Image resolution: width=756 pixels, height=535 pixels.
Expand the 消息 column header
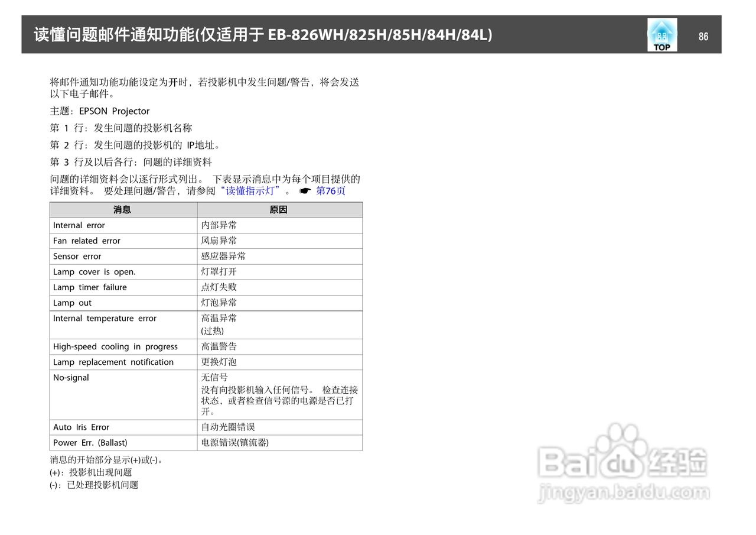[123, 209]
